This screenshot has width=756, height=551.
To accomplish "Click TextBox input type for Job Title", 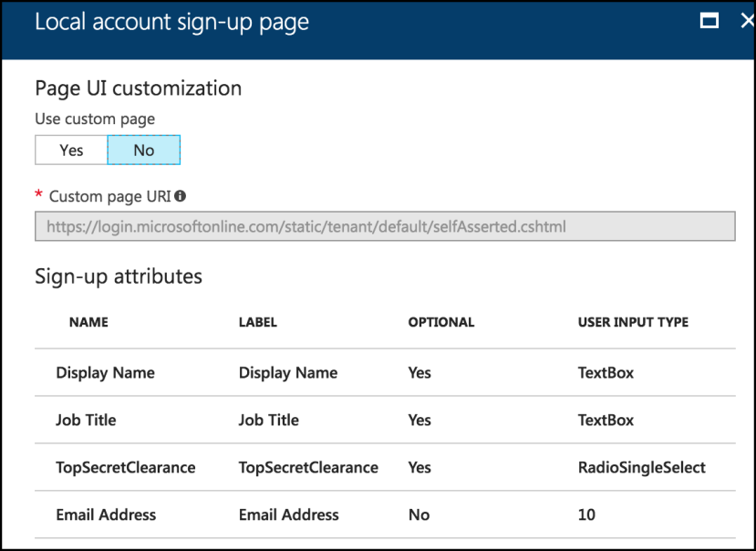I will click(x=606, y=420).
